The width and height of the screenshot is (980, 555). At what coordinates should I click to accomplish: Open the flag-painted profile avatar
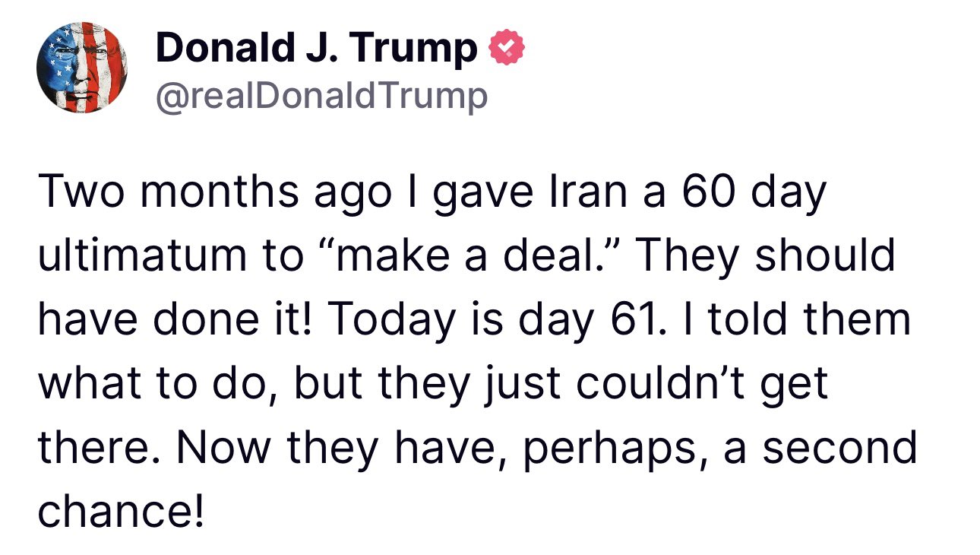pos(82,68)
